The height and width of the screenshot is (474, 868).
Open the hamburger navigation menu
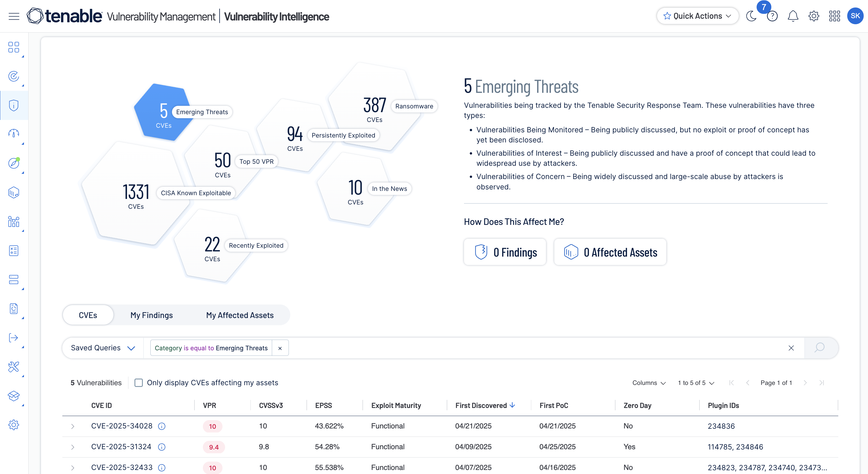click(x=14, y=16)
